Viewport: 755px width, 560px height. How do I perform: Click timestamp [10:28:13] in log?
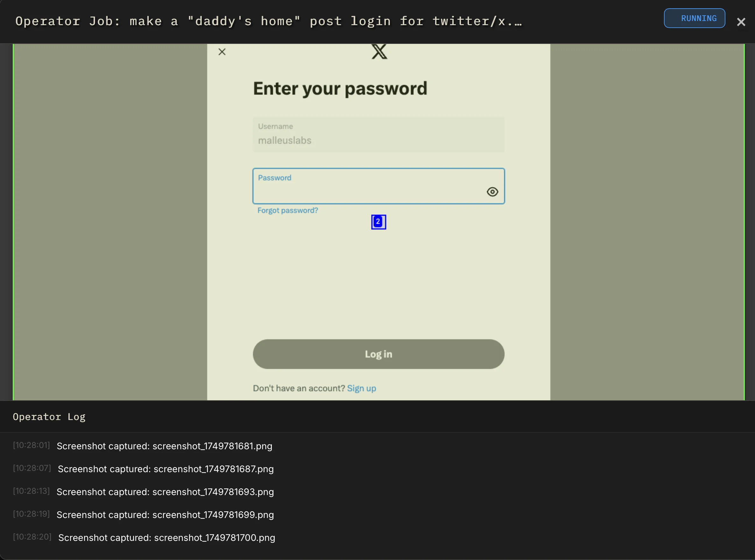pyautogui.click(x=31, y=491)
